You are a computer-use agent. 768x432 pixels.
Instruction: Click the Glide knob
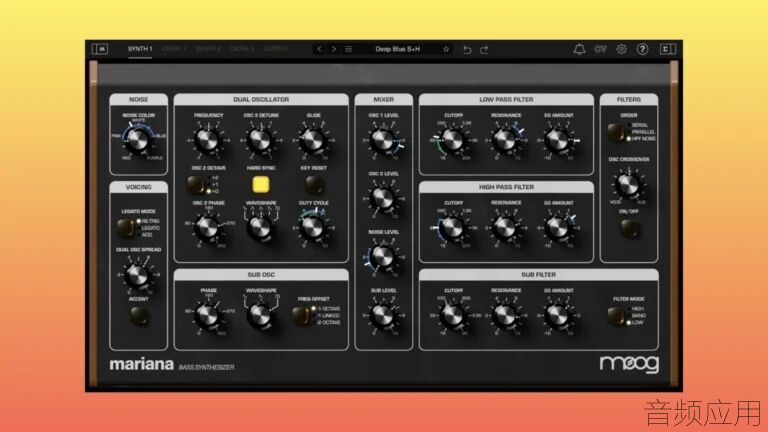313,141
